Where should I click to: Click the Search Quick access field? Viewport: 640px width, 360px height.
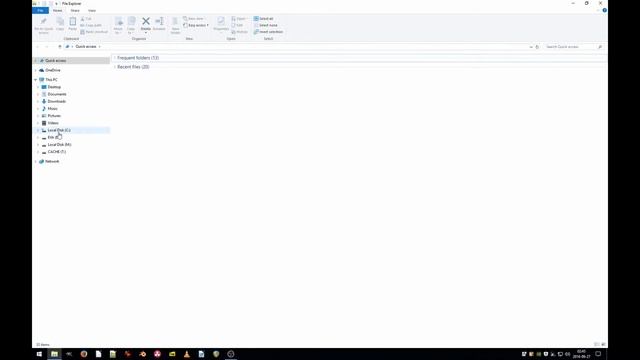click(x=573, y=47)
